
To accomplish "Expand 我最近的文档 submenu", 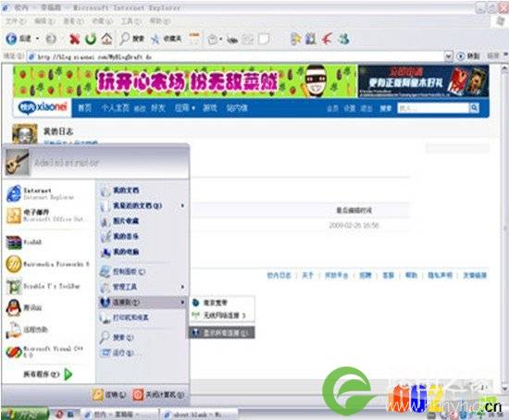I will (x=142, y=205).
